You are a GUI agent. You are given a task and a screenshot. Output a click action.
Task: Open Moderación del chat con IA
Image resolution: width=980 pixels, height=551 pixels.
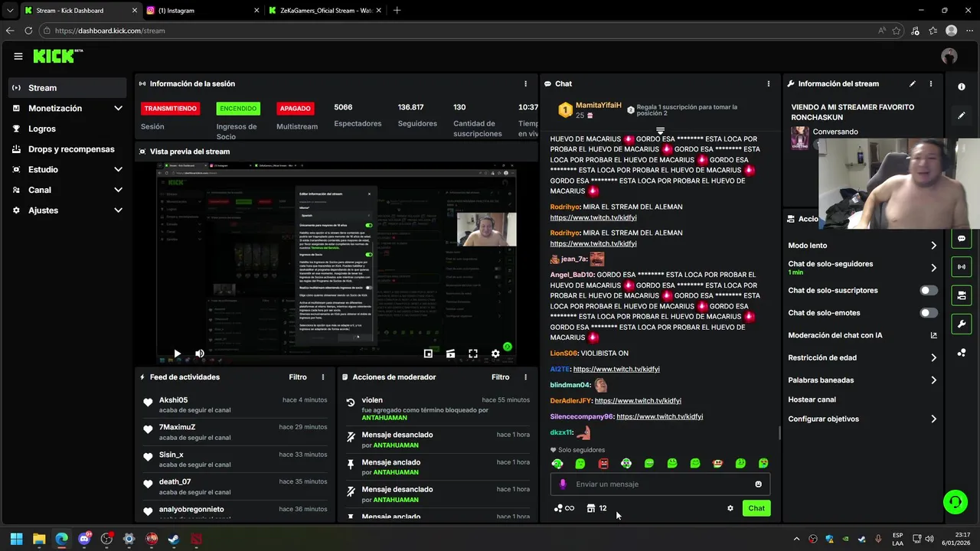click(862, 335)
